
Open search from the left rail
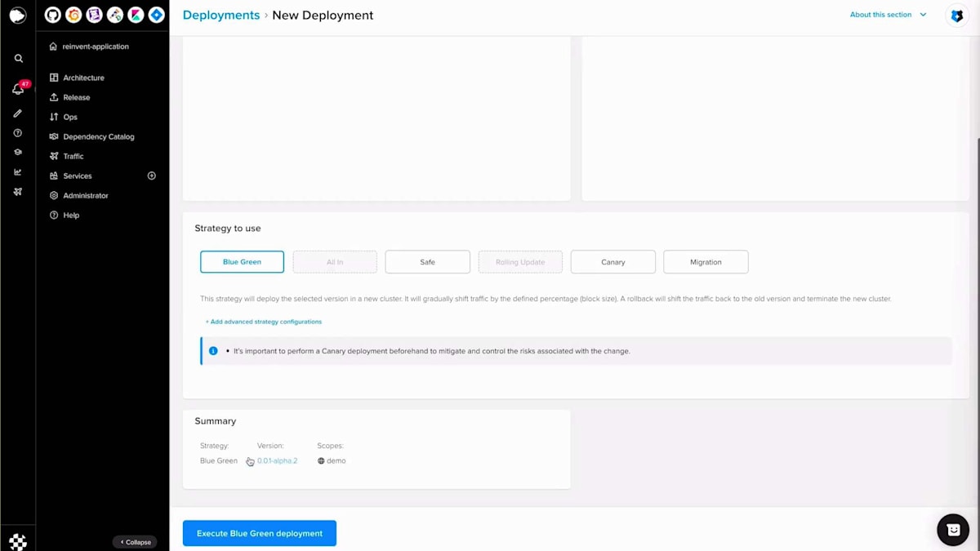pos(18,59)
